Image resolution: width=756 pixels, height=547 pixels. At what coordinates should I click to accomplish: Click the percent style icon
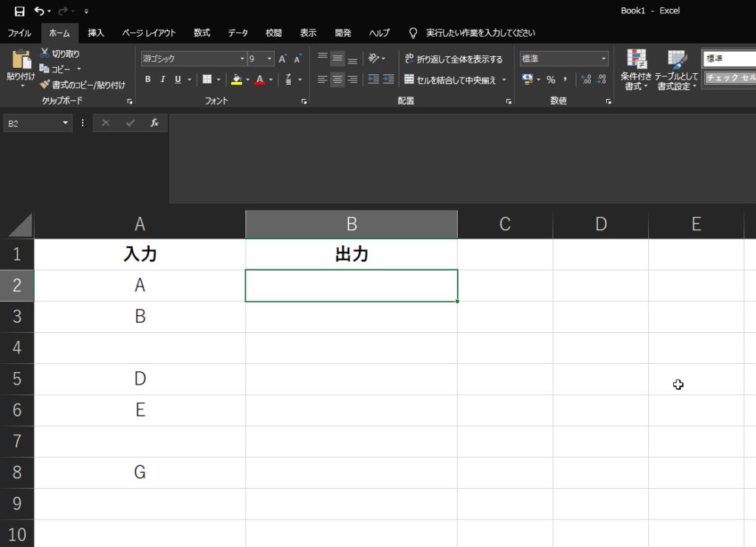(551, 80)
